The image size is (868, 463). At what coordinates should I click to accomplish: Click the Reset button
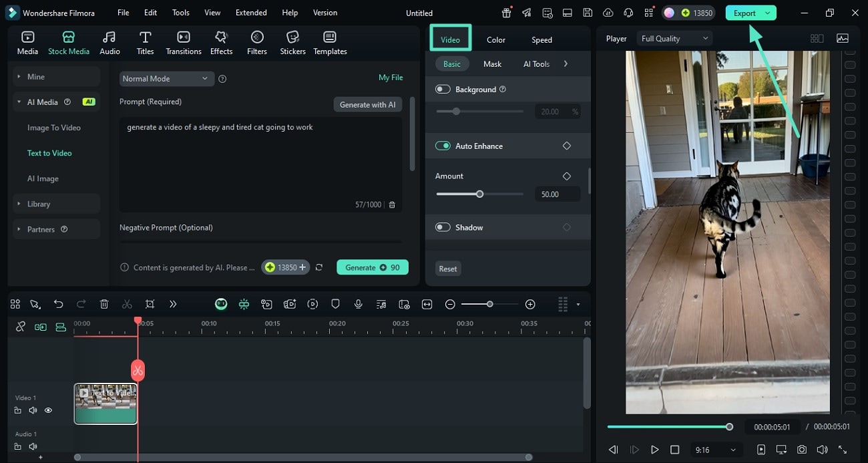coord(448,269)
